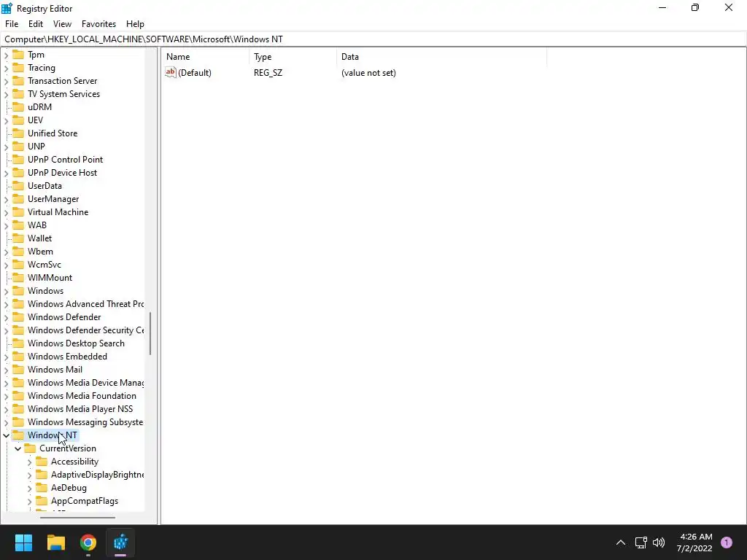Screen dimensions: 747x560
Task: Click the UserData folder icon
Action: [x=18, y=185]
